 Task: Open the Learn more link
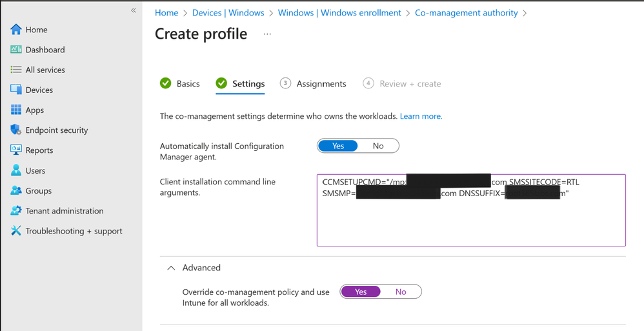421,116
